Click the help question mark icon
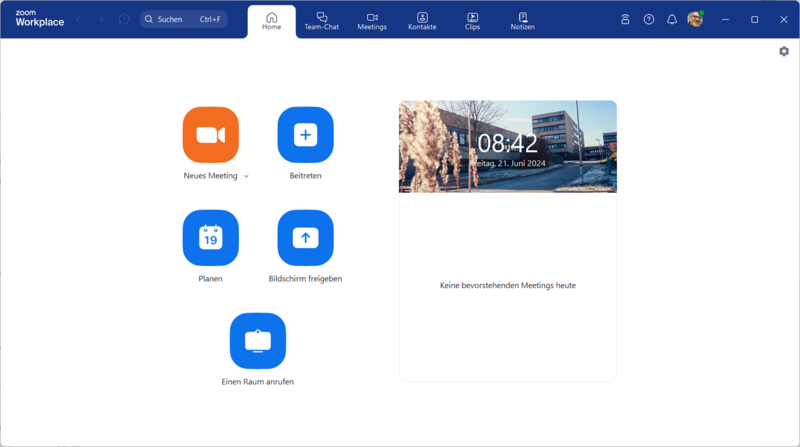 [x=649, y=19]
